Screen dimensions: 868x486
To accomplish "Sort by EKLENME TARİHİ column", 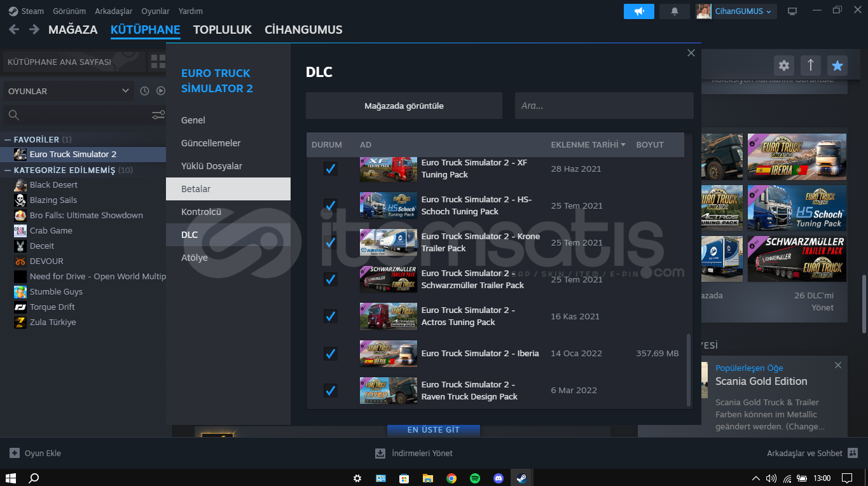I will 588,144.
